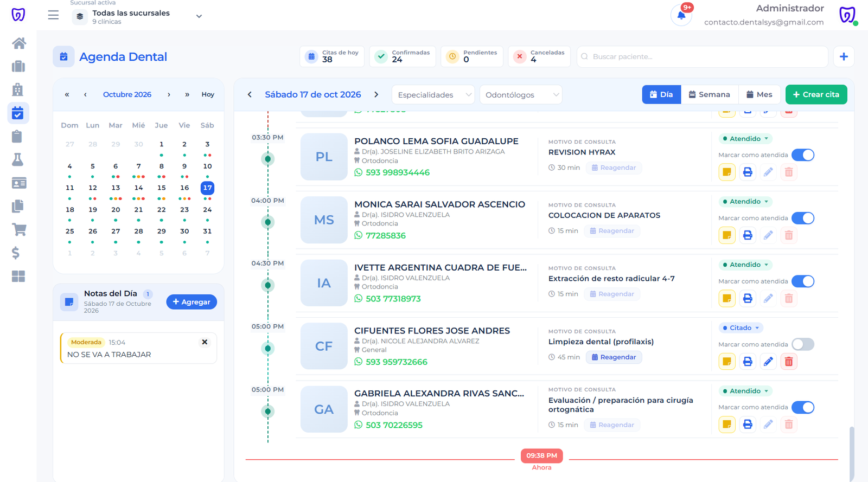
Task: Open the home icon in sidebar
Action: 18,43
